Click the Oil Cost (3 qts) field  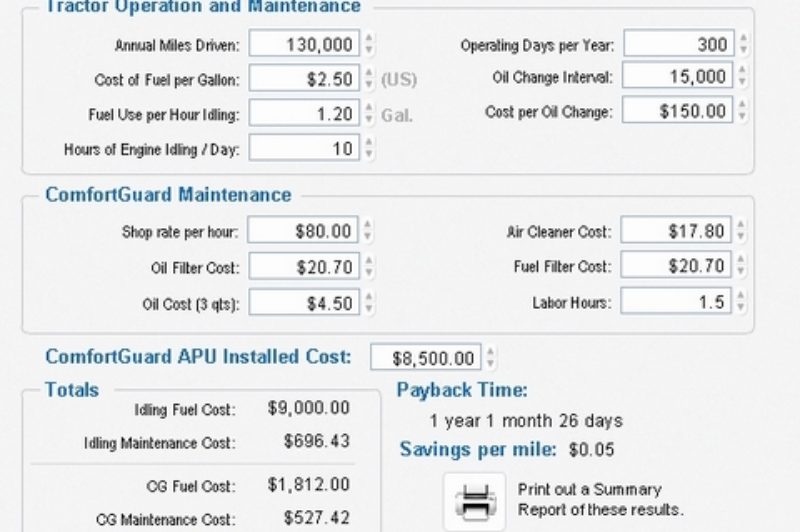click(304, 302)
